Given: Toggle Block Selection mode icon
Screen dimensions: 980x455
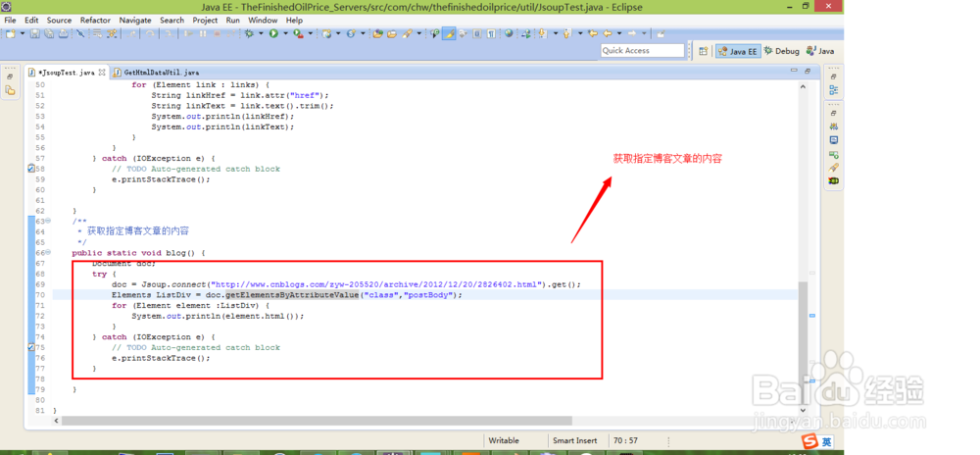Looking at the screenshot, I should [x=477, y=33].
